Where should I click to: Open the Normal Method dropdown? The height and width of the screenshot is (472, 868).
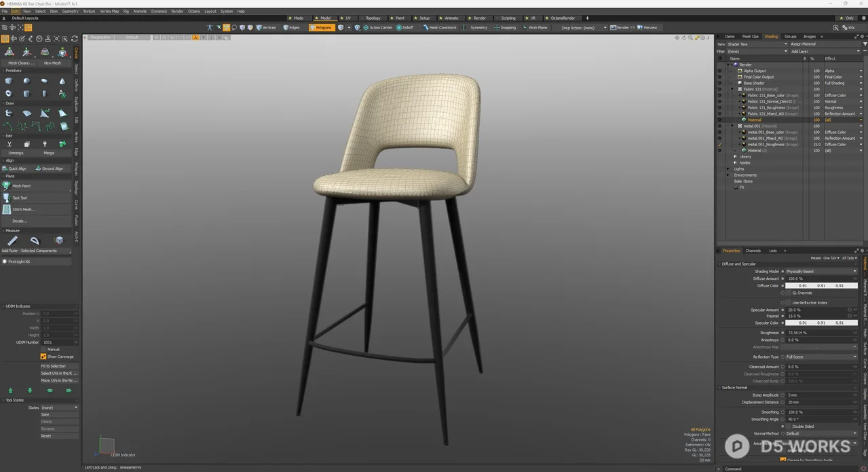(x=821, y=433)
